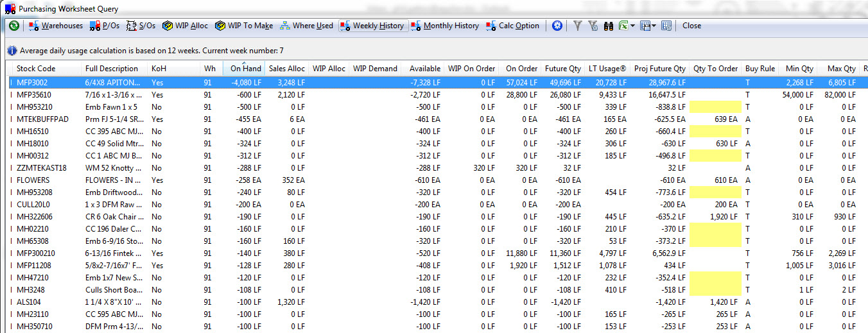Open WIP Alloc from toolbar
This screenshot has width=868, height=333.
coord(185,26)
